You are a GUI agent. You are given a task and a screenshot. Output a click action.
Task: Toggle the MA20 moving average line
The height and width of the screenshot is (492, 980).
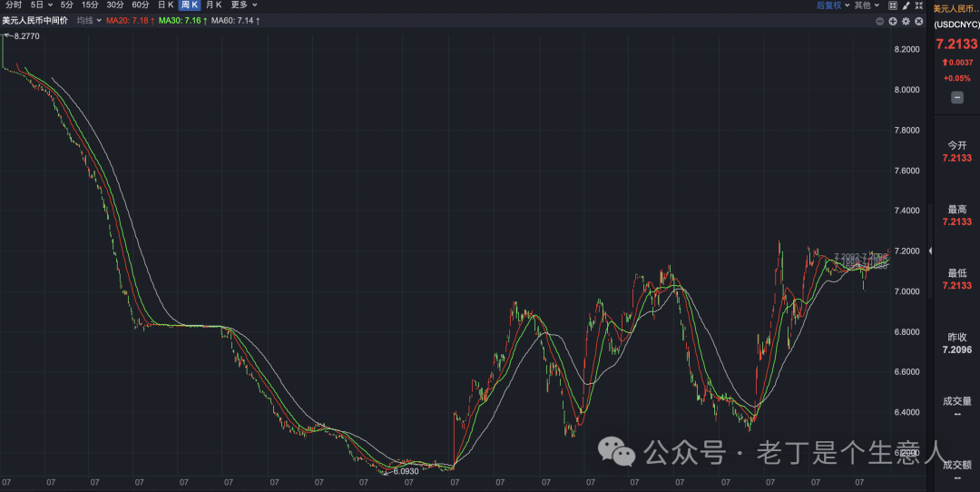[130, 21]
